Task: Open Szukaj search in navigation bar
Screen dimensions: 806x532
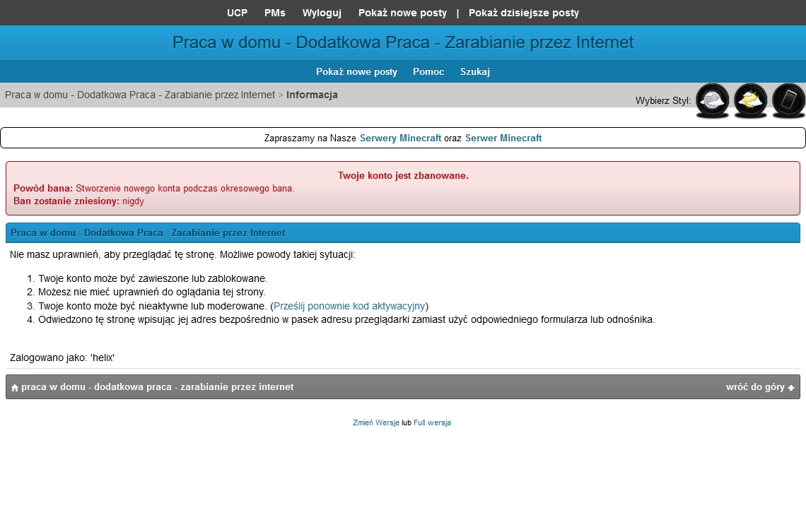Action: tap(475, 71)
